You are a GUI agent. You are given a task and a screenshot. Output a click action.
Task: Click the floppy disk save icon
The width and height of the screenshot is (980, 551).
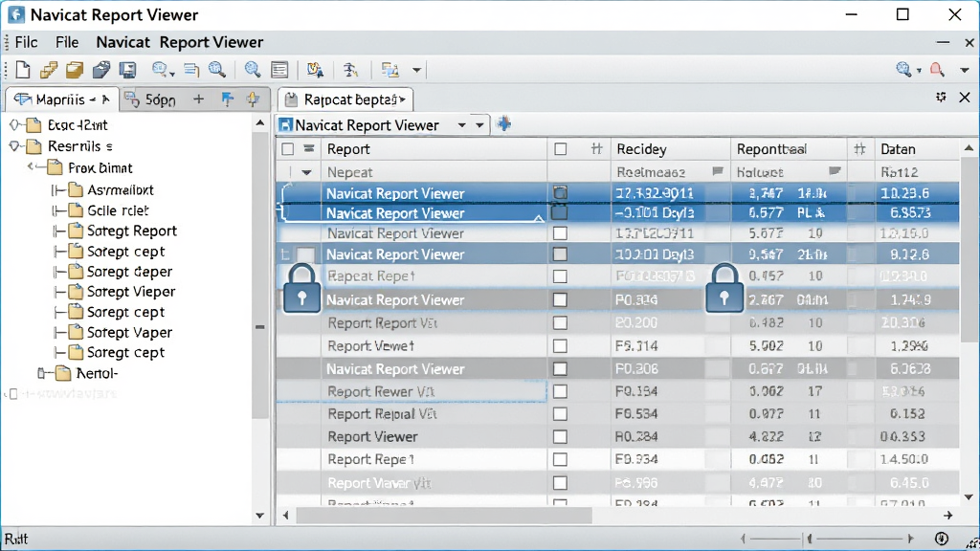coord(127,69)
